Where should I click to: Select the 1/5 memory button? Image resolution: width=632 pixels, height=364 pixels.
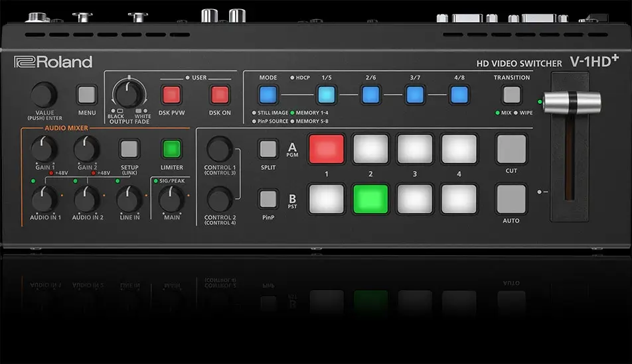[x=326, y=95]
